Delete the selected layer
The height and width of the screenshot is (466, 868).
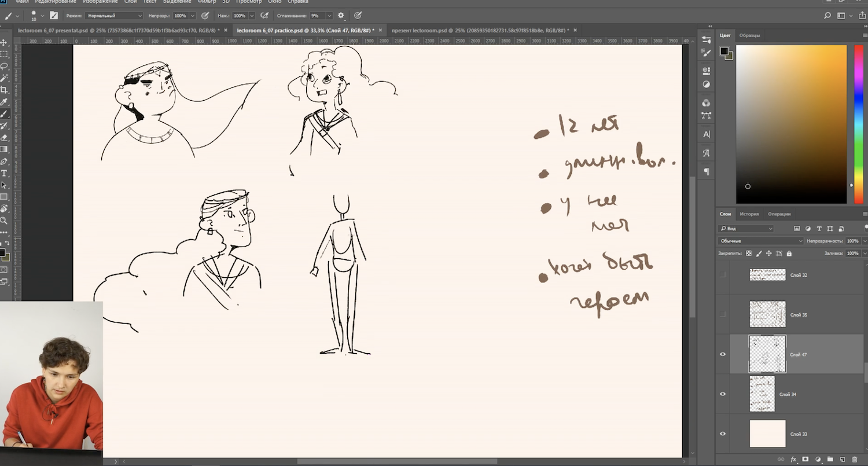(854, 459)
